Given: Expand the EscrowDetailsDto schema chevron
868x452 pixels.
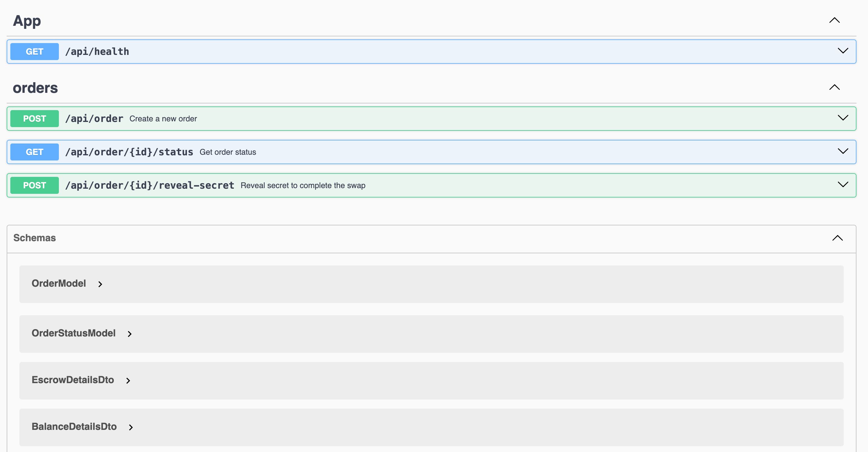Looking at the screenshot, I should click(x=128, y=381).
